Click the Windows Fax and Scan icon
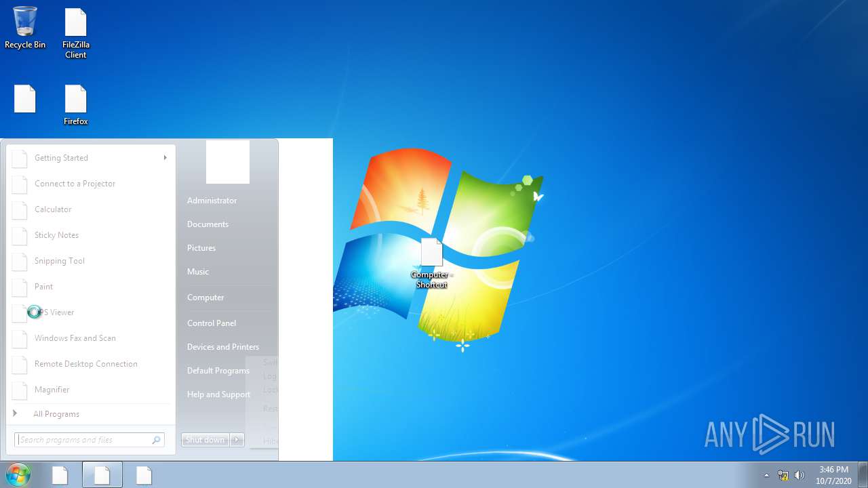 [x=20, y=339]
